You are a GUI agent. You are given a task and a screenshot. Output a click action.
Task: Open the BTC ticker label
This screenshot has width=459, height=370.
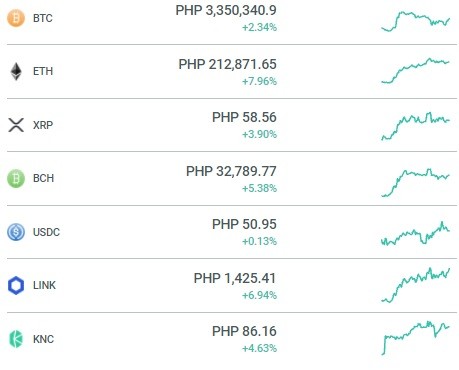[x=43, y=18]
